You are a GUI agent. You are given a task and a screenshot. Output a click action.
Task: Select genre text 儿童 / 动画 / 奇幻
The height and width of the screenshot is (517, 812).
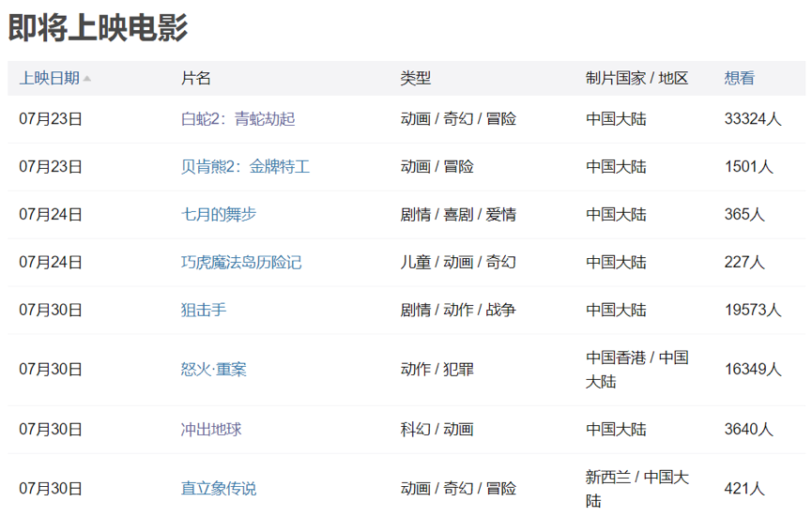(458, 263)
